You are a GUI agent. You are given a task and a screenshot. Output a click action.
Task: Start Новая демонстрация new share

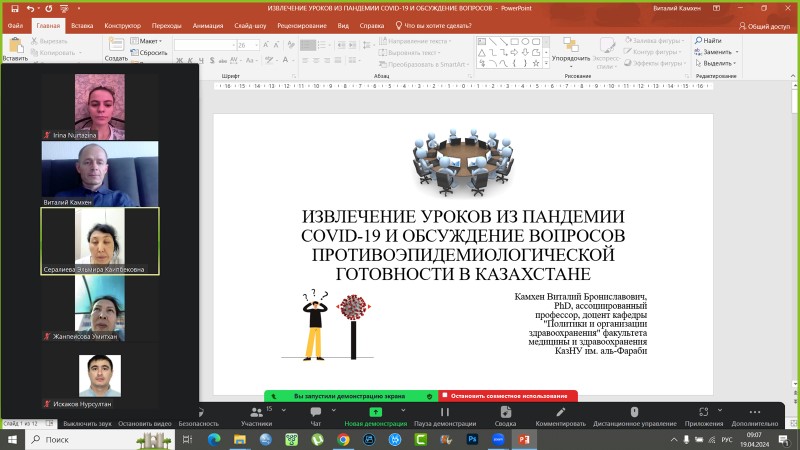pos(376,416)
